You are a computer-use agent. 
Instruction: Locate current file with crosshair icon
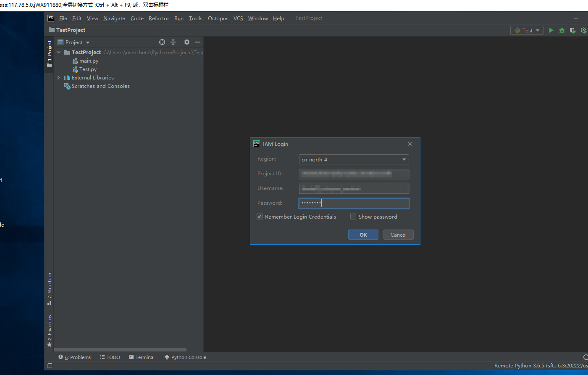tap(162, 42)
